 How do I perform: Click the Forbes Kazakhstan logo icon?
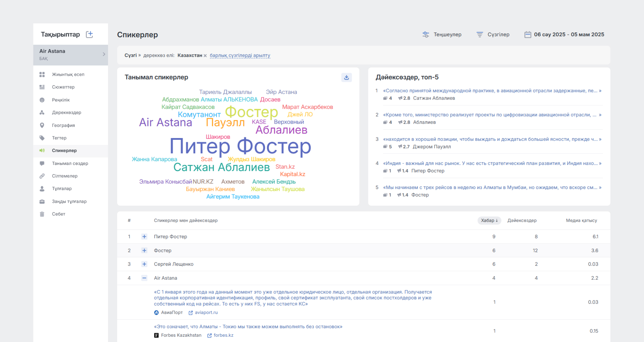point(156,336)
